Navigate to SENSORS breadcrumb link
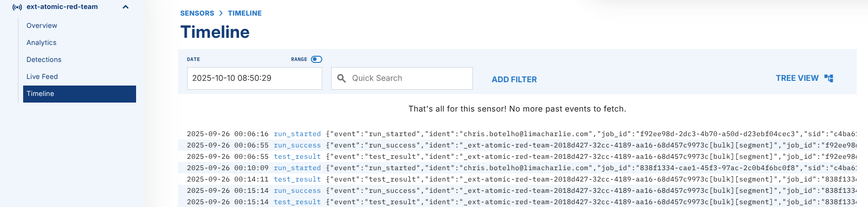Viewport: 868px width, 207px height. click(x=197, y=13)
